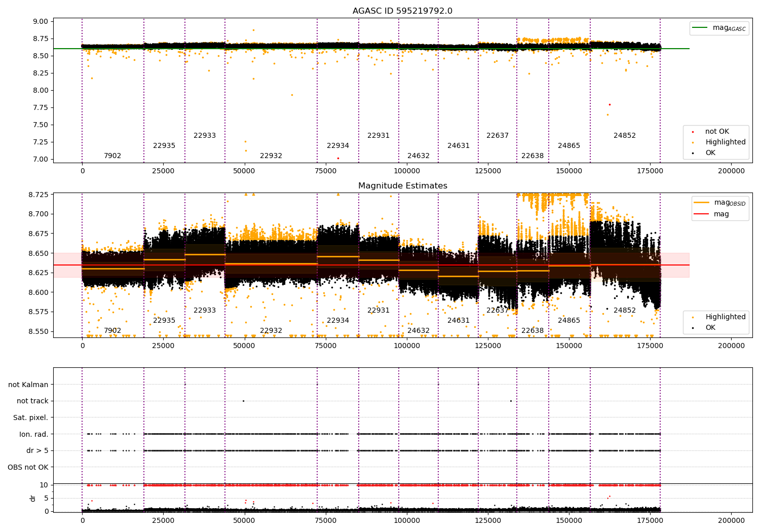Click the 8.725 y-axis tick label
This screenshot has height=532, width=760.
tap(39, 195)
